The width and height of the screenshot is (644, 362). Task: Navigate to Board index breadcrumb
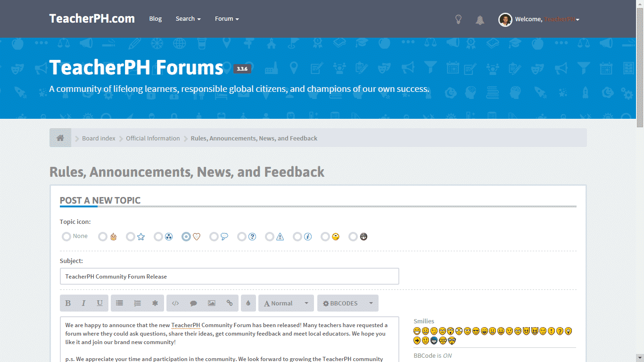99,138
